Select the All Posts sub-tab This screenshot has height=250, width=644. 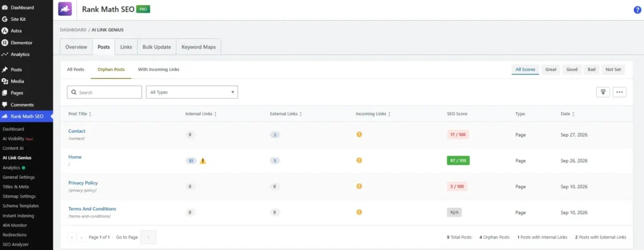75,69
